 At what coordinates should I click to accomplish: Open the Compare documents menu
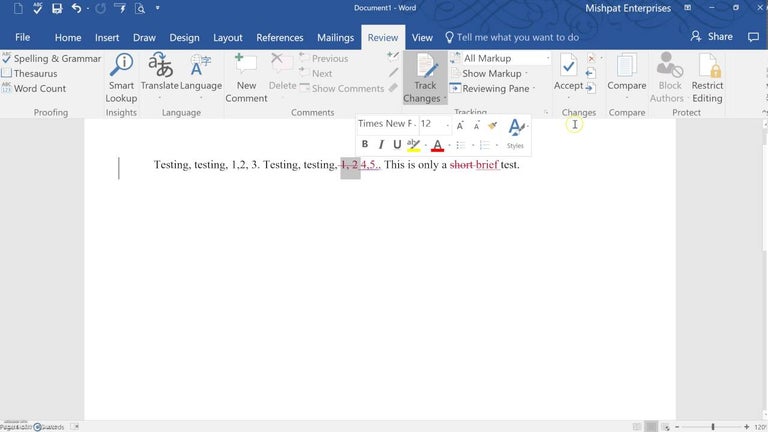coord(626,76)
